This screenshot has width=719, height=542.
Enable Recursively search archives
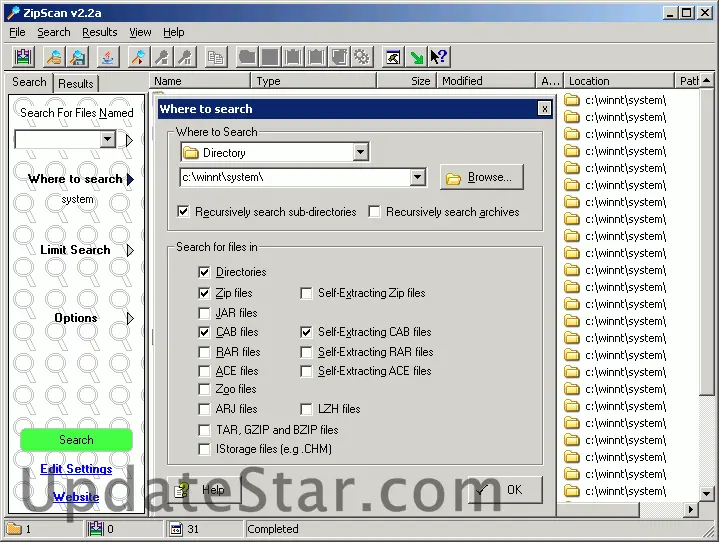(x=374, y=211)
